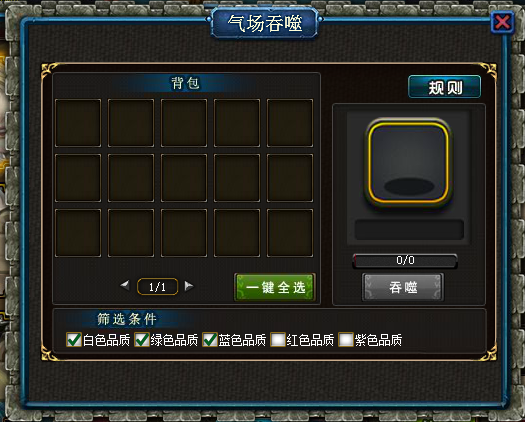Select first slot in the bottom backpack row
This screenshot has height=422, width=525.
[78, 233]
